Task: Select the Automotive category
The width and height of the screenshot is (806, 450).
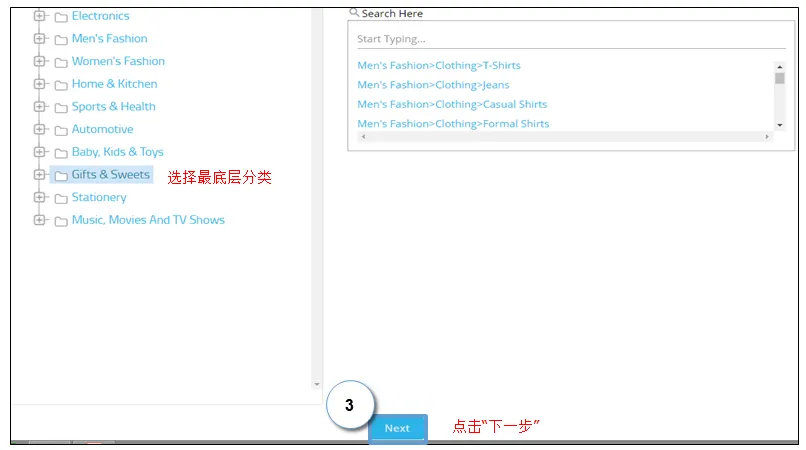Action: tap(102, 129)
